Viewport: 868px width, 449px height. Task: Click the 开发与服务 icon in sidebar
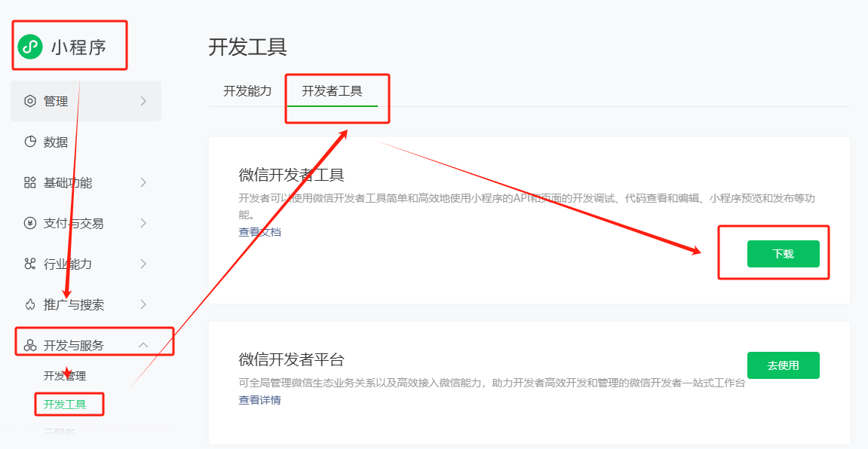pyautogui.click(x=30, y=345)
